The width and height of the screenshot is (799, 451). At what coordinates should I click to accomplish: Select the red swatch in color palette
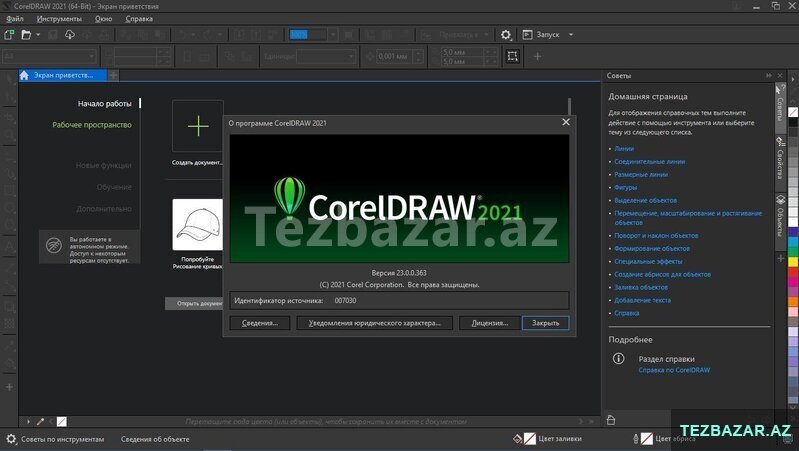click(x=793, y=272)
